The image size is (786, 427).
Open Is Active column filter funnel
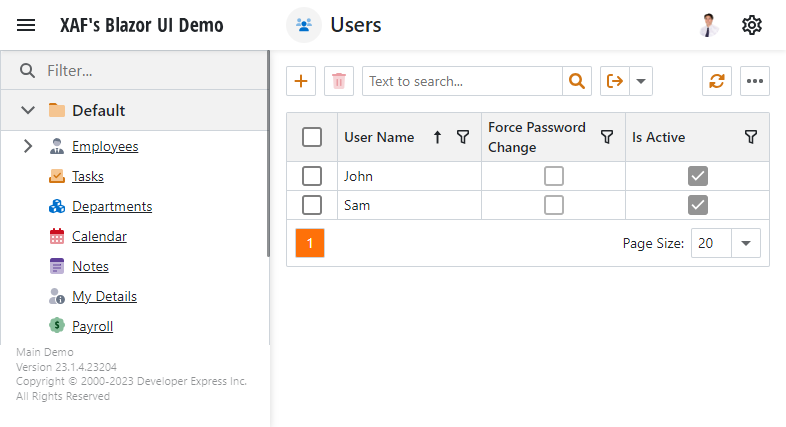point(751,137)
